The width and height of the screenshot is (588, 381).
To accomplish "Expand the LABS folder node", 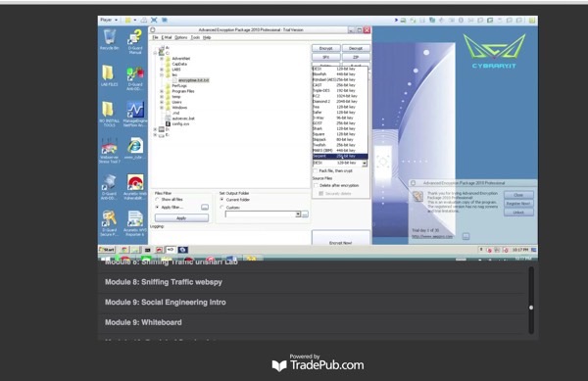I will pyautogui.click(x=162, y=70).
